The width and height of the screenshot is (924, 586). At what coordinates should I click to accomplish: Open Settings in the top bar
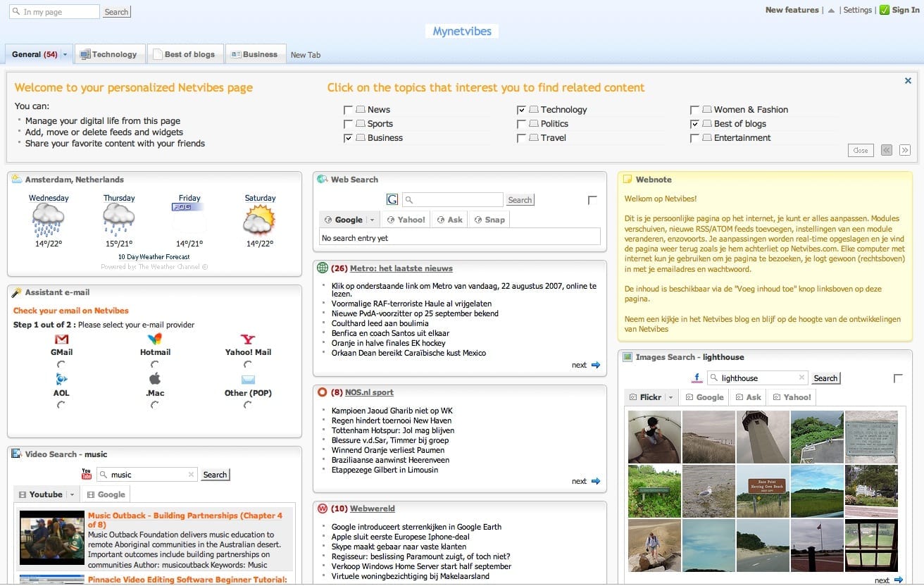[857, 10]
